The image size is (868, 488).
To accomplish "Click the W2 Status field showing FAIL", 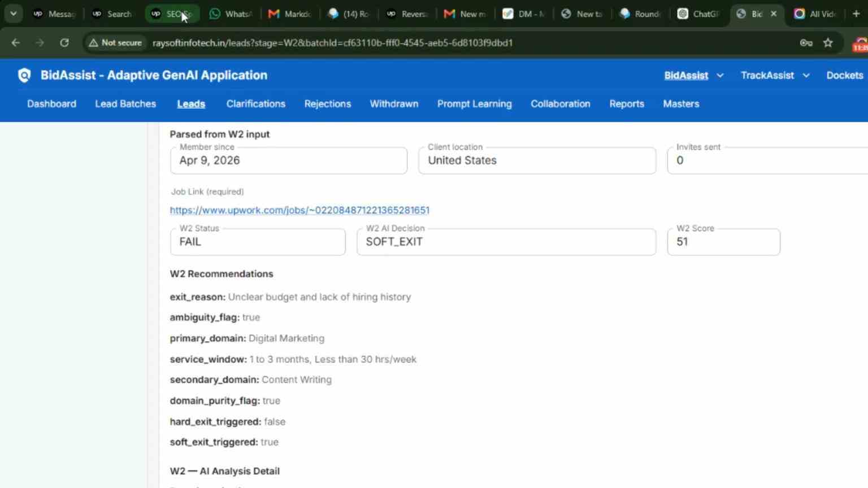I will (258, 242).
